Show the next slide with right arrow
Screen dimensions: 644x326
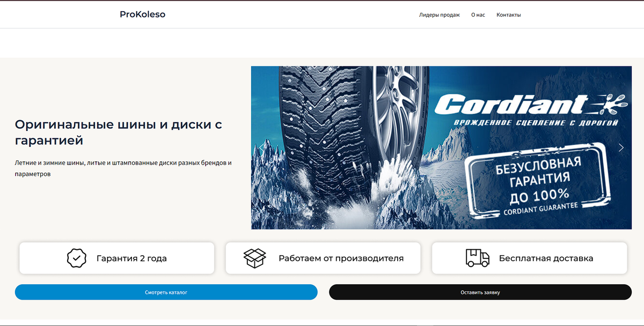pos(621,147)
